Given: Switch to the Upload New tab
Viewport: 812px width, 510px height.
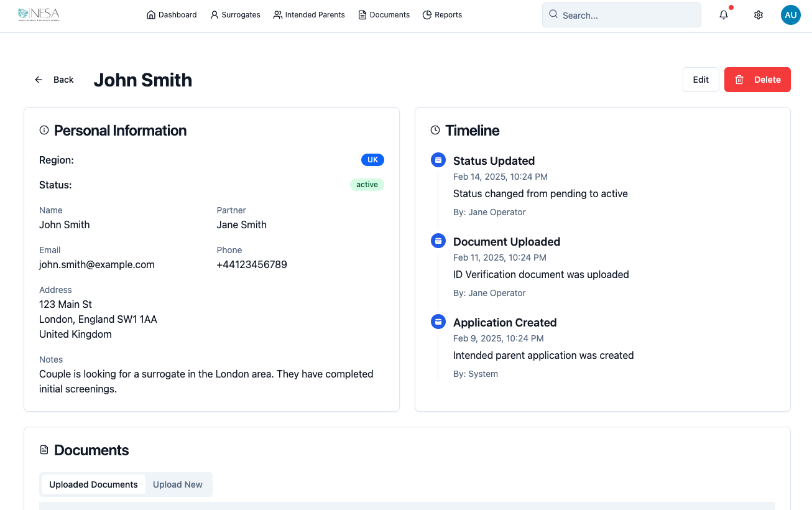Looking at the screenshot, I should pos(178,484).
